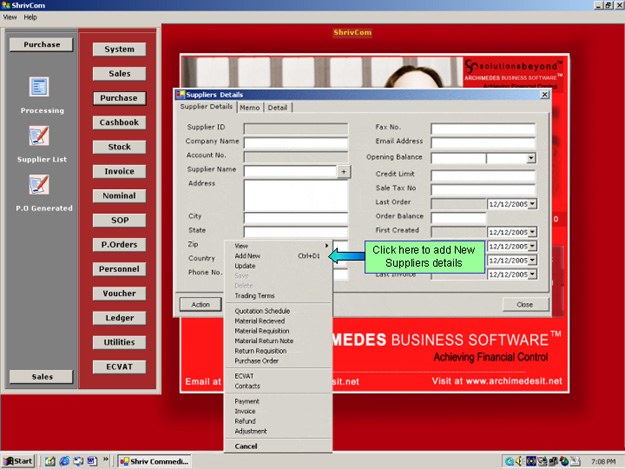Open the Processing icon in sidebar

point(40,88)
